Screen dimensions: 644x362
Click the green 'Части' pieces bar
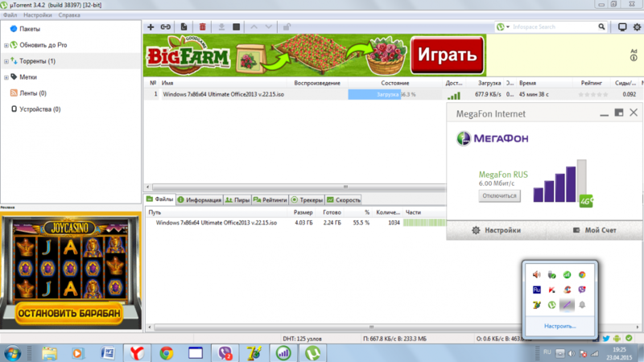[x=424, y=223]
